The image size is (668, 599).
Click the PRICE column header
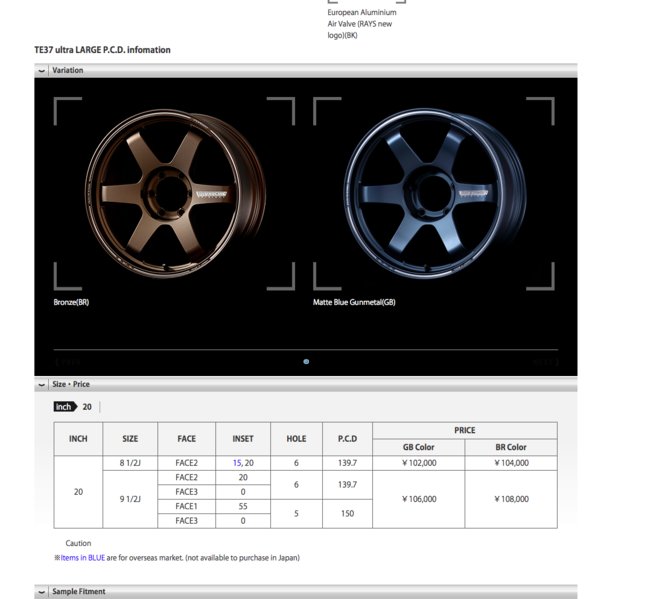[x=465, y=430]
